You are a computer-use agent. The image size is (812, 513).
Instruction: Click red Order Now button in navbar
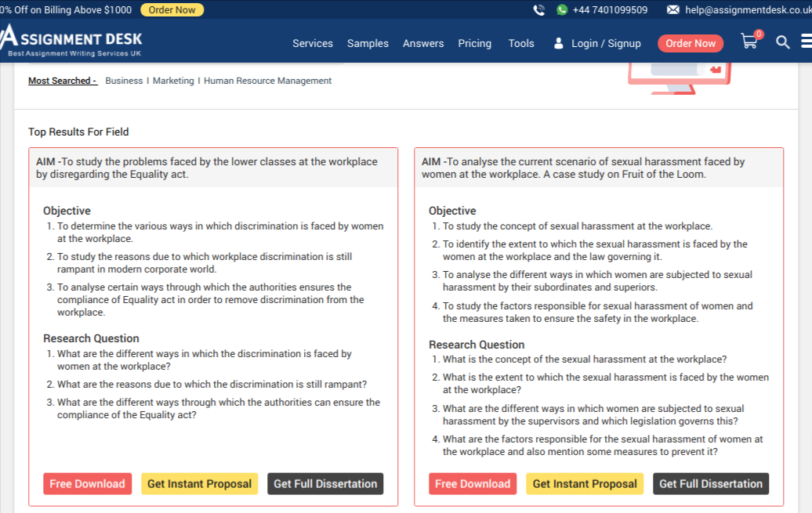click(x=691, y=44)
